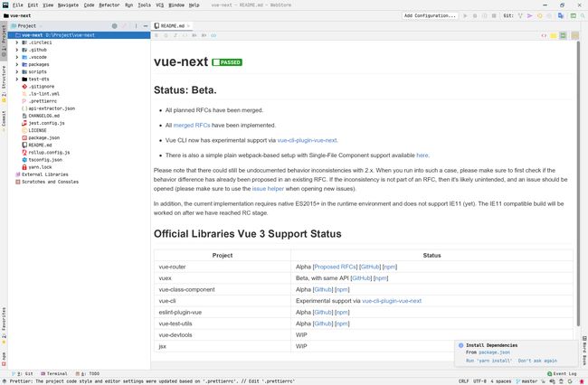
Task: Click the lock icon in status bar
Action: pos(561,381)
